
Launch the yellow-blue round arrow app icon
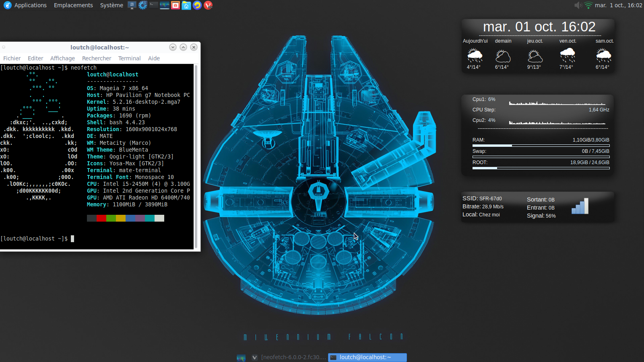pos(197,5)
